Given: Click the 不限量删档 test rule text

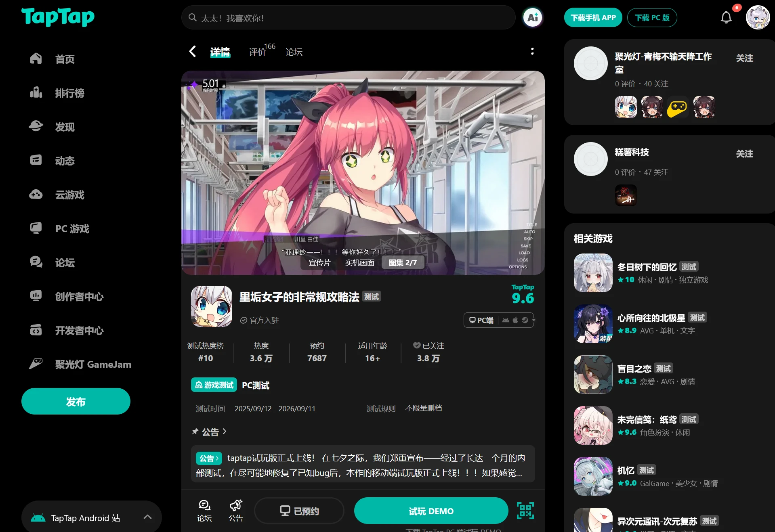Looking at the screenshot, I should (424, 408).
